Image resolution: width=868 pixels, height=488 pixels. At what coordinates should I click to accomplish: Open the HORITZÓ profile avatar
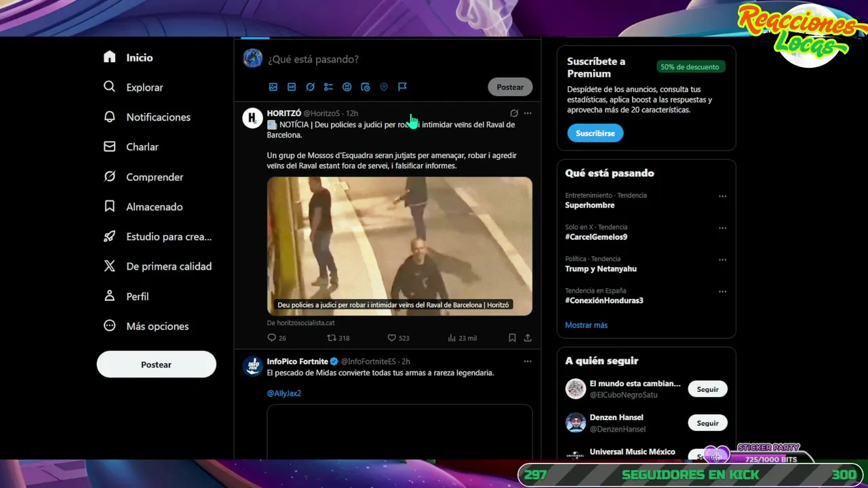tap(253, 118)
